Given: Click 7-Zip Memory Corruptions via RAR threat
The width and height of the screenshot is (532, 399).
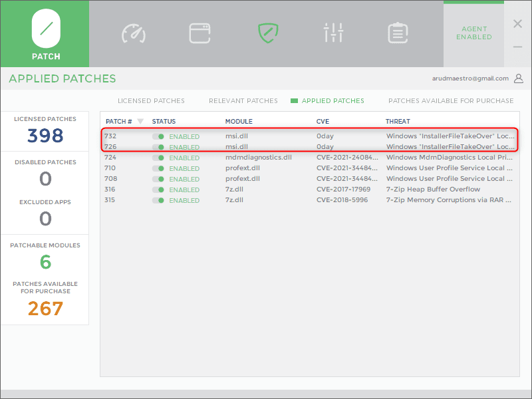Looking at the screenshot, I should click(448, 200).
